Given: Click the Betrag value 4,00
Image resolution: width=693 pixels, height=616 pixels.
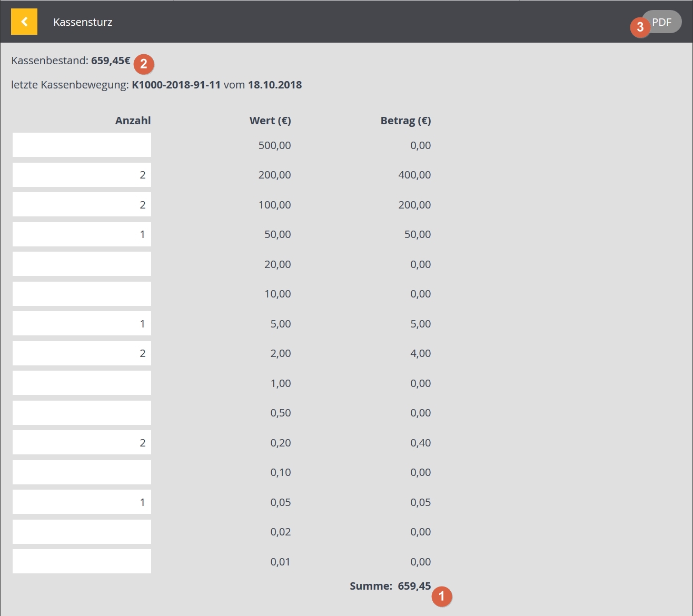Looking at the screenshot, I should tap(420, 353).
